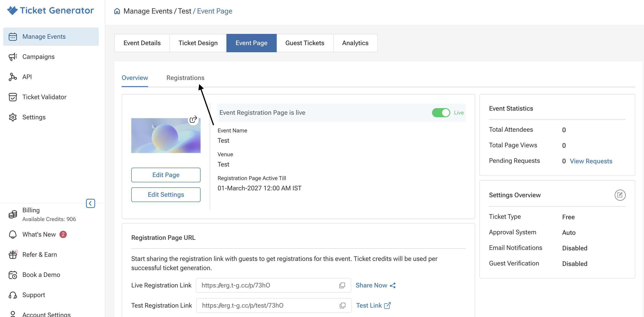This screenshot has width=644, height=317.
Task: Click the Test Registration Link field
Action: (x=274, y=306)
